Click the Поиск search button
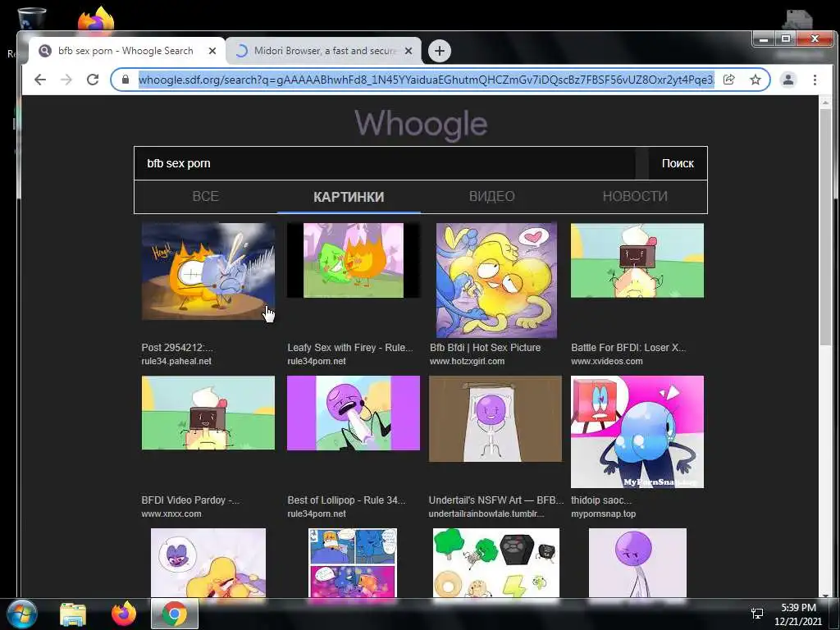The width and height of the screenshot is (840, 630). pos(678,163)
